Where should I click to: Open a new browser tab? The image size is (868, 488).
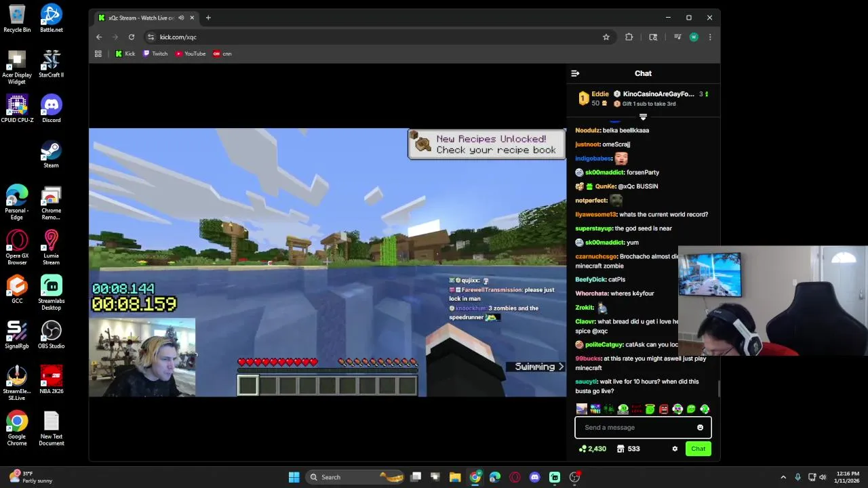pos(208,18)
